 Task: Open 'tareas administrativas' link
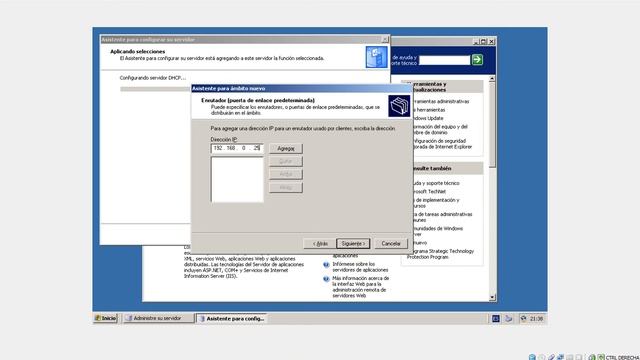click(442, 217)
